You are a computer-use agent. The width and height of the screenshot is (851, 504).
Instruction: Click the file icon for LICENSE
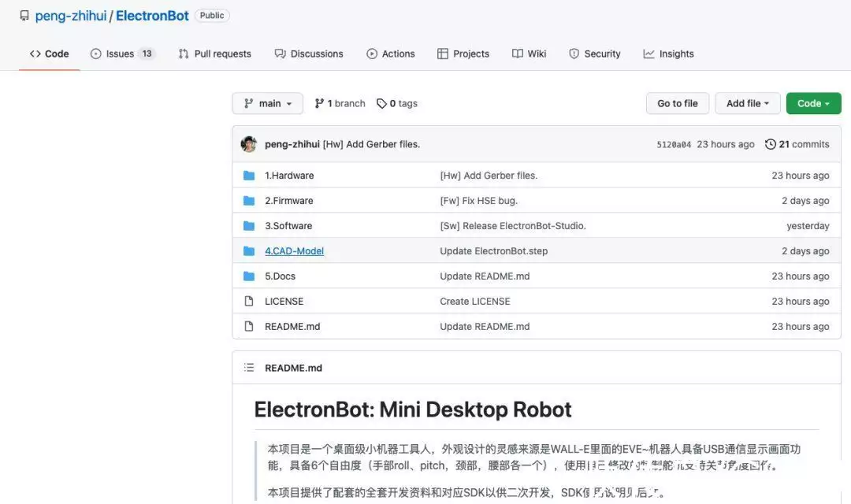pos(249,301)
